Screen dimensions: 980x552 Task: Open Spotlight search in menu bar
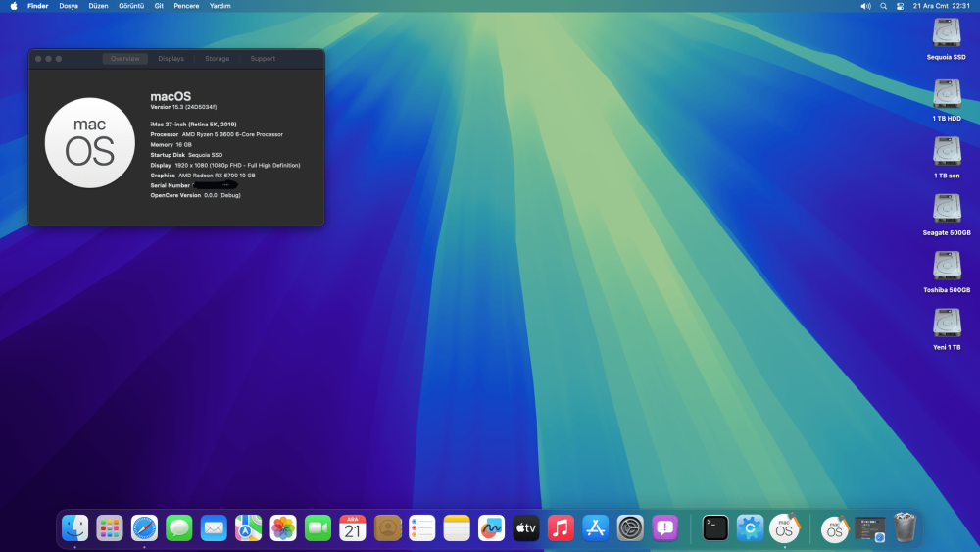pos(883,6)
